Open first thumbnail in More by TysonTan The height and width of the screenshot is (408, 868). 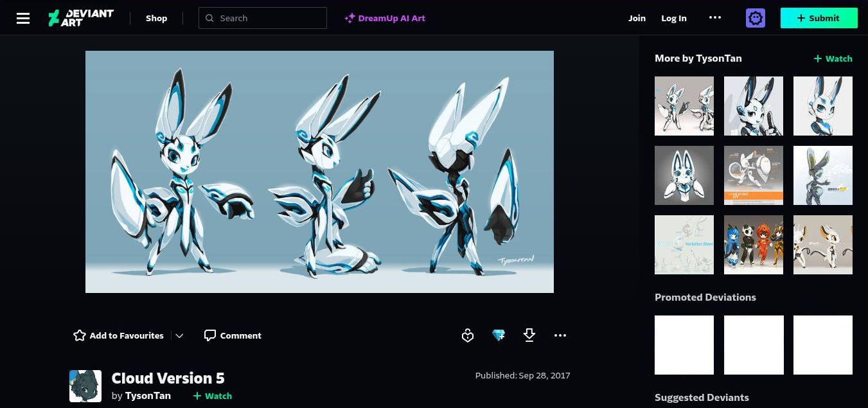(684, 106)
